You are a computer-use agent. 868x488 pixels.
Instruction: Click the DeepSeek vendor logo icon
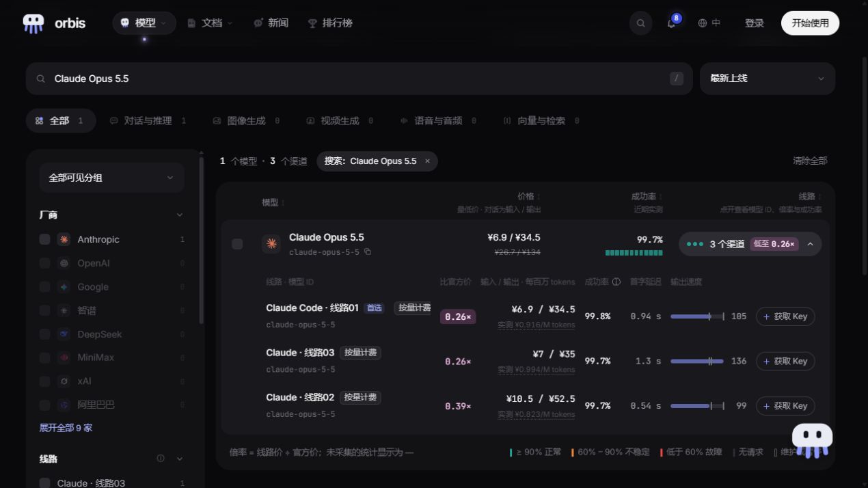click(x=64, y=334)
